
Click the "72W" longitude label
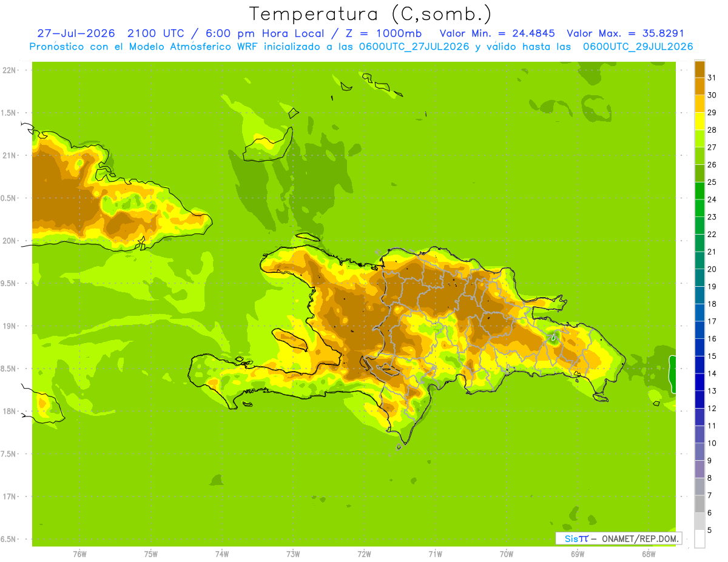tap(364, 554)
